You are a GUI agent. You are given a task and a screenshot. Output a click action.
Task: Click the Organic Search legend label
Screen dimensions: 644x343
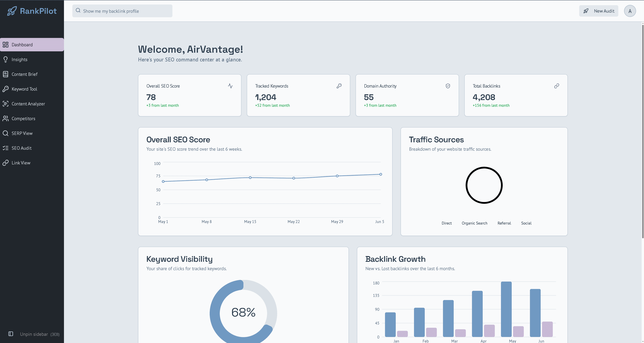pyautogui.click(x=474, y=223)
